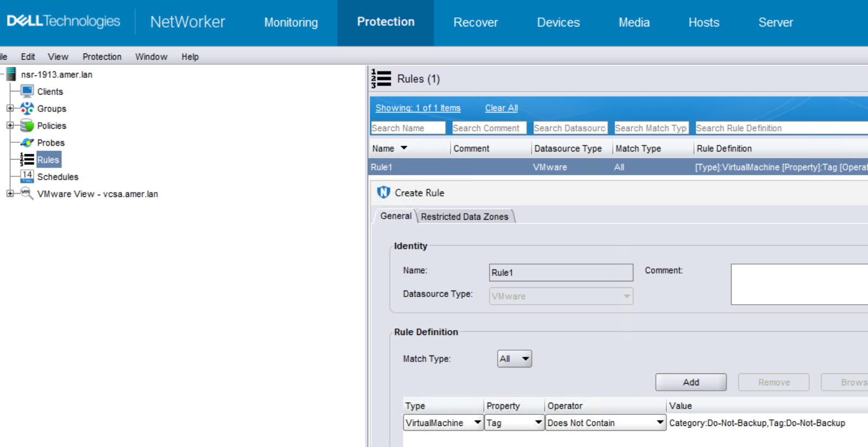Click the nsr-1913.amer.lan server icon
The image size is (868, 447).
coord(11,75)
